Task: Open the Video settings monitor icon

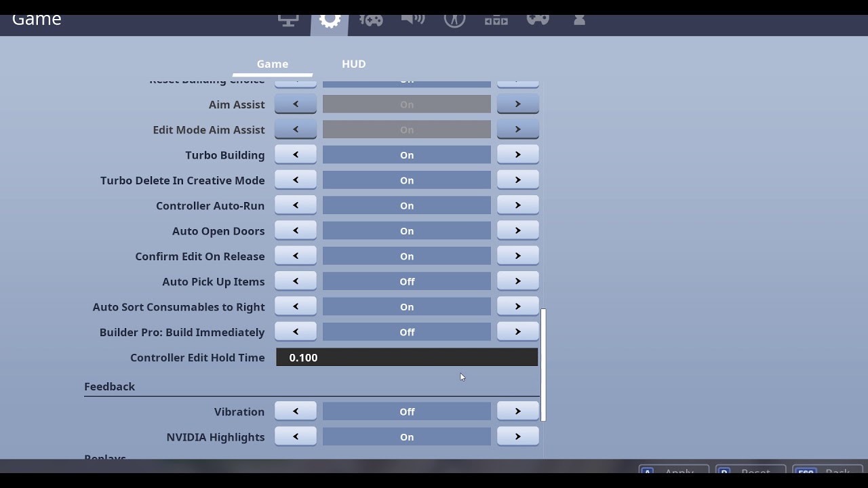Action: pos(288,20)
